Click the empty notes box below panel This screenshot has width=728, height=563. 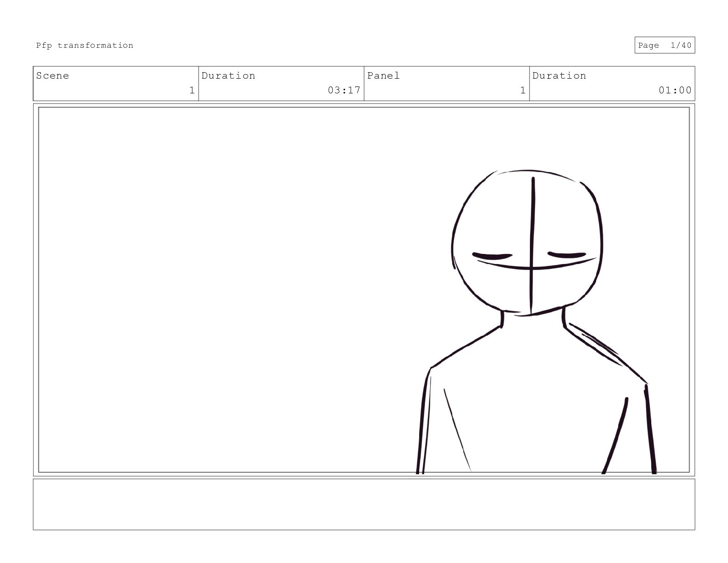pyautogui.click(x=364, y=504)
